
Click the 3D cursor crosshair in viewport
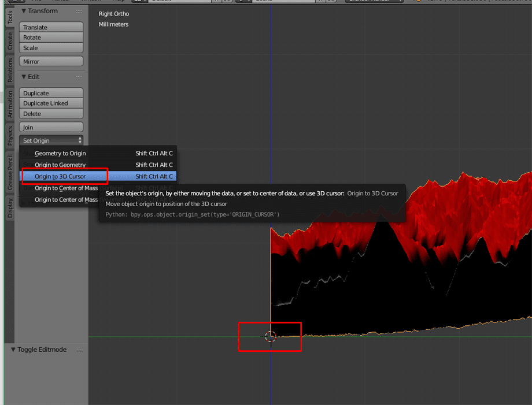(x=271, y=337)
